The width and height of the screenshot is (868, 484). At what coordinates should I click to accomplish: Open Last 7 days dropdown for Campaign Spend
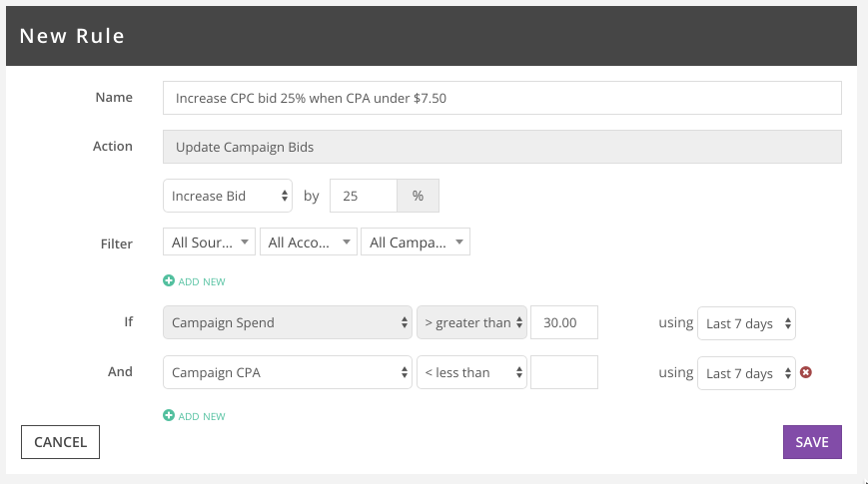(746, 323)
